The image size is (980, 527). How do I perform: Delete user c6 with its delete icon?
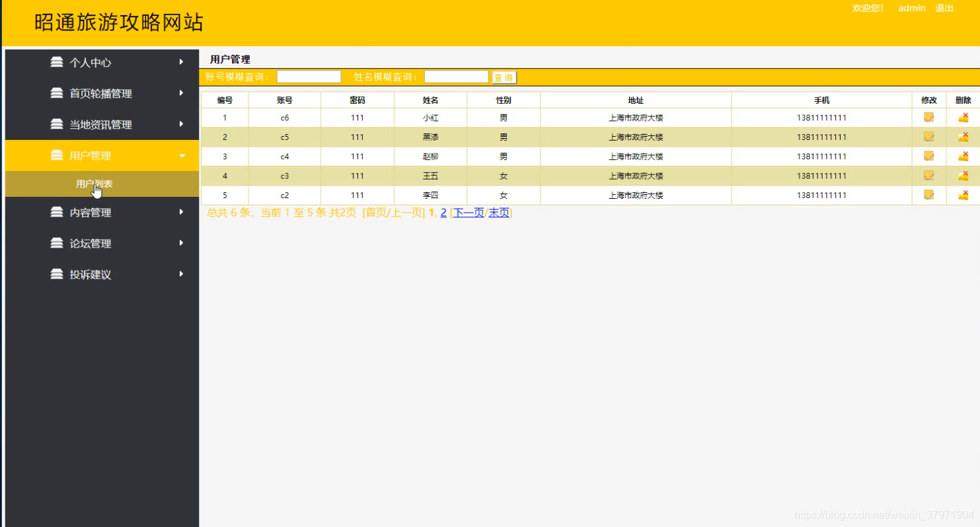963,118
